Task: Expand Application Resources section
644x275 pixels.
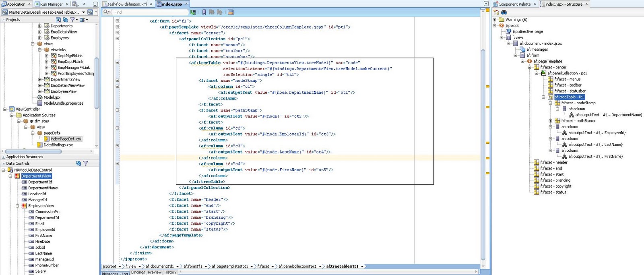Action: coord(4,157)
